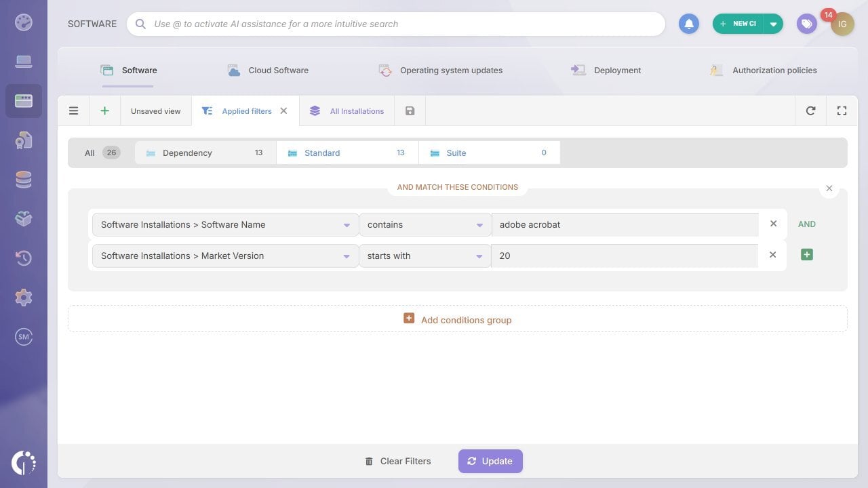Select the Inventory package icon in sidebar
The image size is (868, 488).
click(x=24, y=218)
